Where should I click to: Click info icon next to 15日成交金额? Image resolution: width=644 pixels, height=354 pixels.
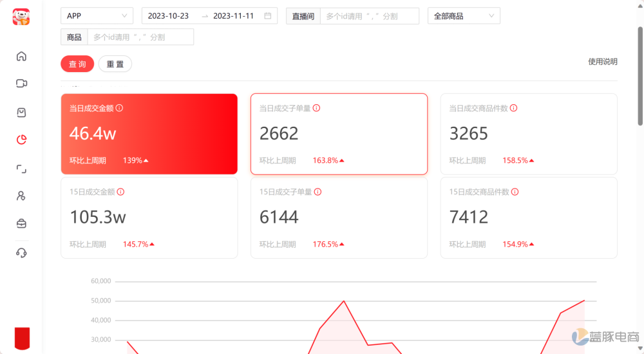(x=120, y=192)
